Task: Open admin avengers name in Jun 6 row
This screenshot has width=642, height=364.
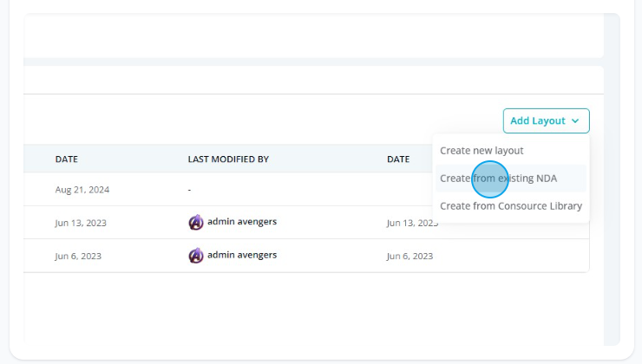Action: point(242,255)
